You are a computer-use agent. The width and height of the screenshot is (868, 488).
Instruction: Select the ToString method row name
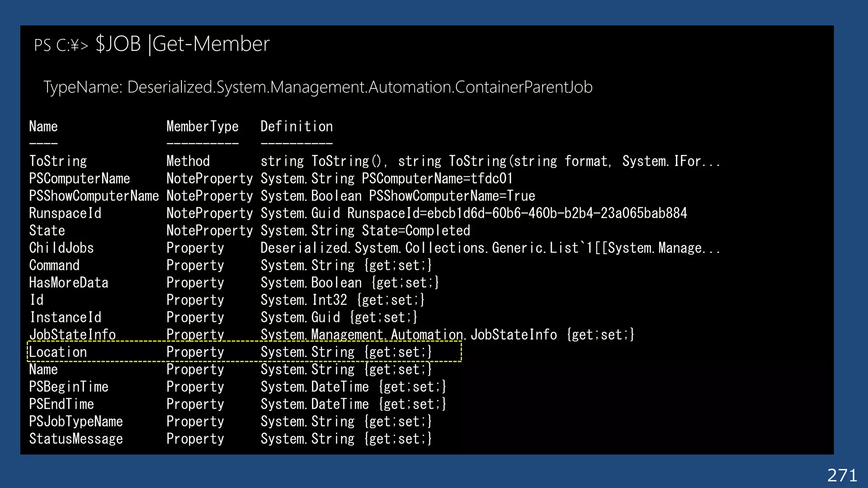click(x=58, y=161)
